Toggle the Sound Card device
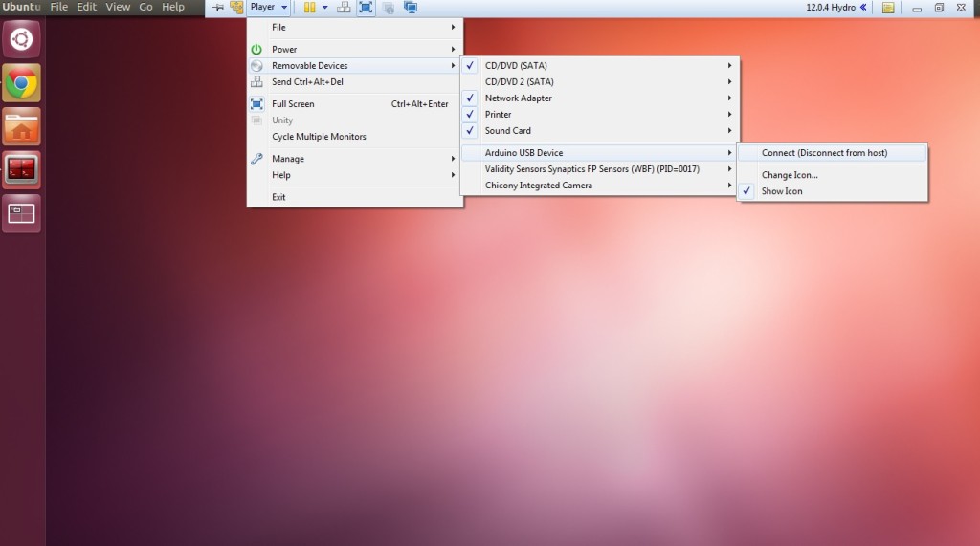Screen dimensions: 980x546 pos(507,131)
